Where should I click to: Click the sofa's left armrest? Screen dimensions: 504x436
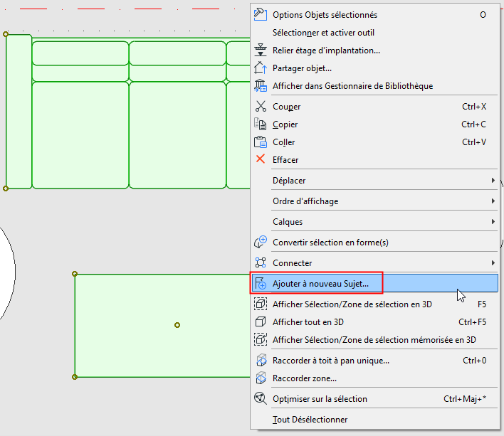(x=19, y=112)
